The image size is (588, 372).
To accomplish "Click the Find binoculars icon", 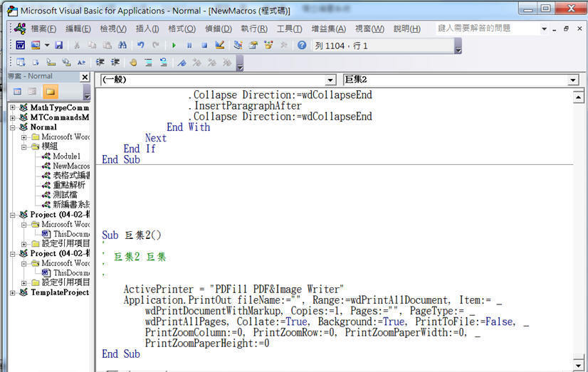I will (122, 45).
